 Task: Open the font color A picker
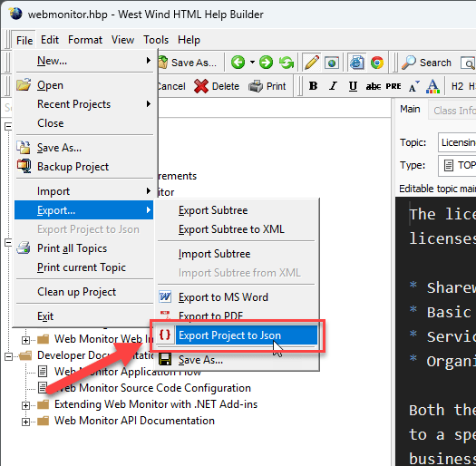tap(432, 86)
